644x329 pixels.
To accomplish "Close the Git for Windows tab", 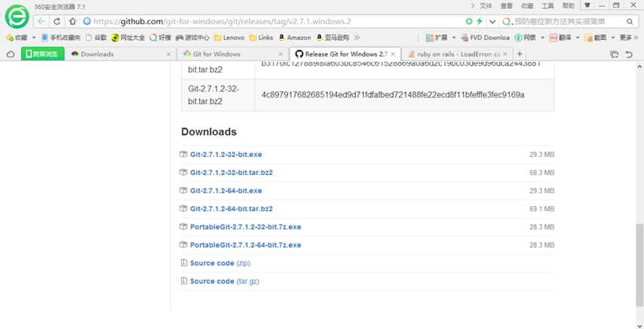I will [281, 54].
